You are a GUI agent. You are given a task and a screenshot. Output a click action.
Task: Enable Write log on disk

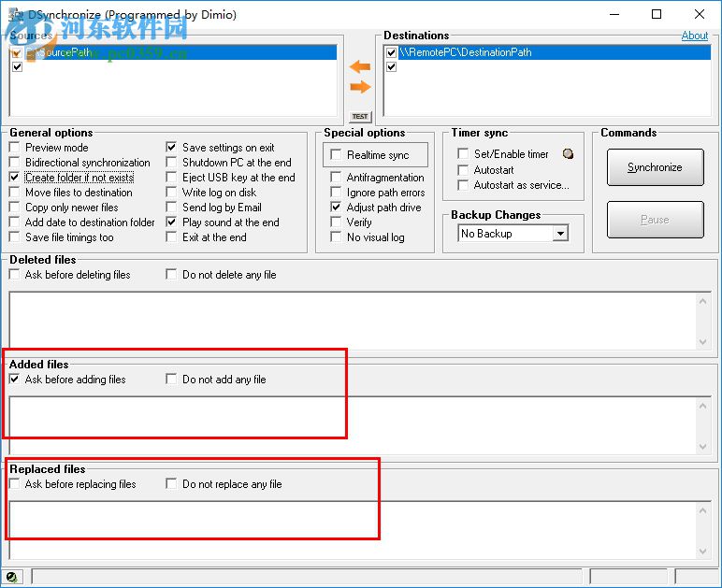171,193
